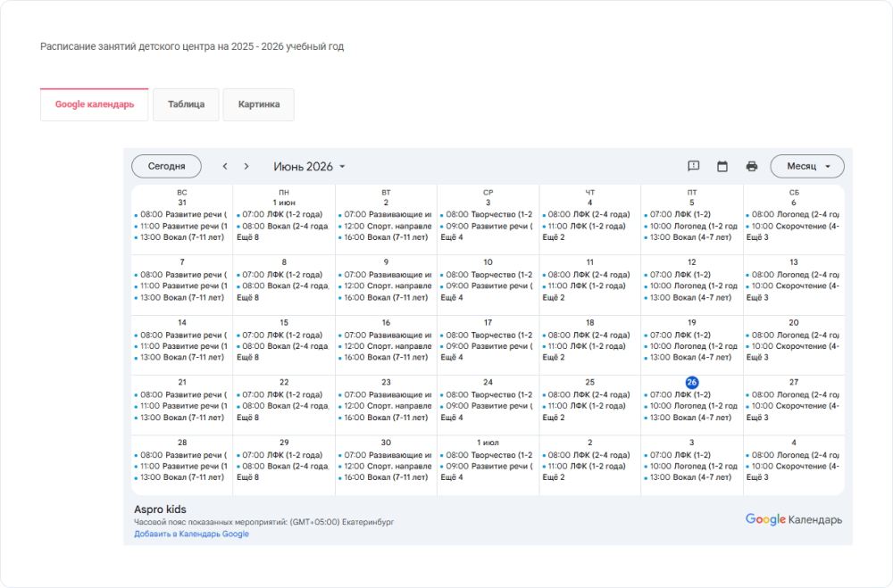The height and width of the screenshot is (588, 893).
Task: Click the calendar date-picker icon
Action: [x=722, y=166]
